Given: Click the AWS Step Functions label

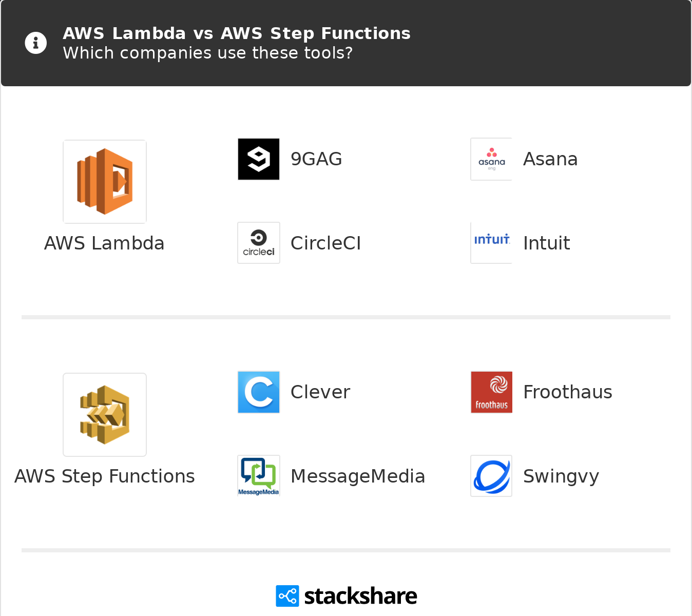Looking at the screenshot, I should pos(105,476).
